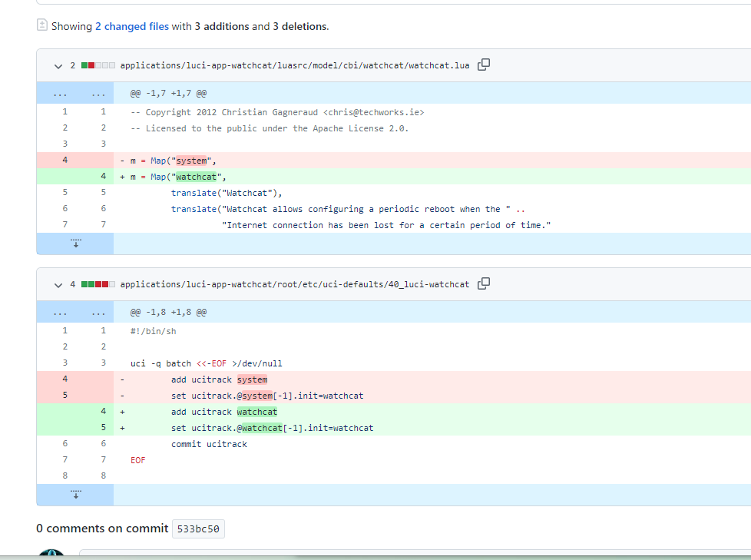Click the diff stats icon beside Showing
This screenshot has width=751, height=560.
[x=41, y=25]
